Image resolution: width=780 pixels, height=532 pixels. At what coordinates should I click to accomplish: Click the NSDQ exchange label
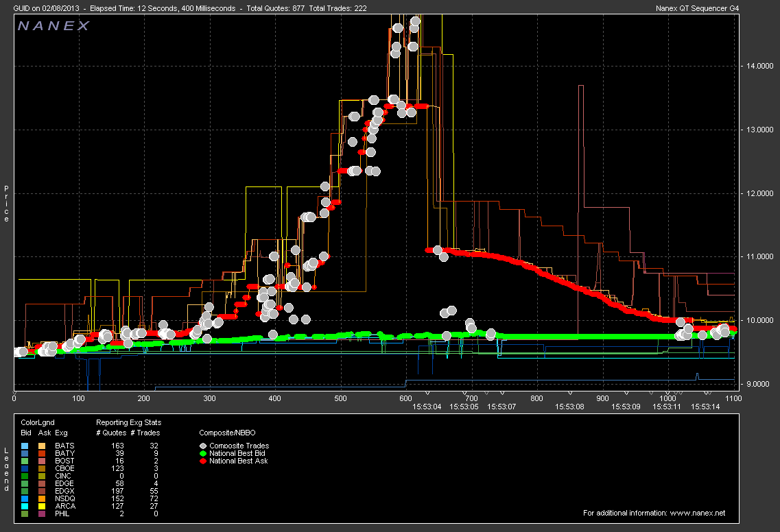point(65,498)
